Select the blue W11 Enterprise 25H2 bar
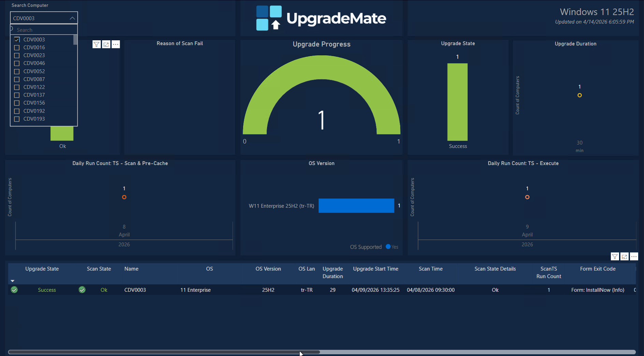 pyautogui.click(x=356, y=206)
